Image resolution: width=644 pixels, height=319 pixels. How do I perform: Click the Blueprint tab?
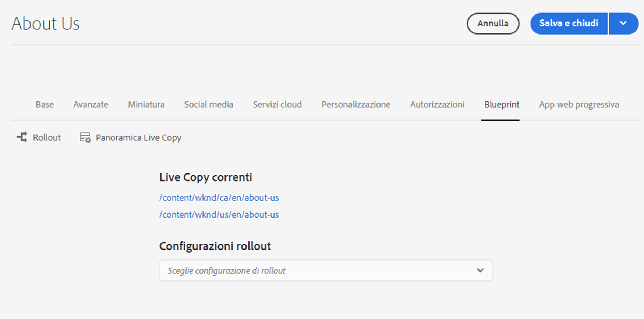pyautogui.click(x=502, y=105)
